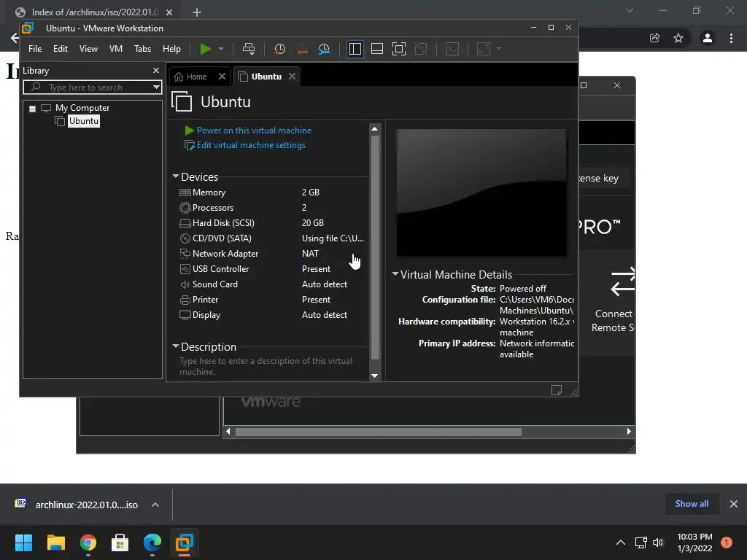Open the File menu
Viewport: 747px width, 560px height.
point(35,49)
